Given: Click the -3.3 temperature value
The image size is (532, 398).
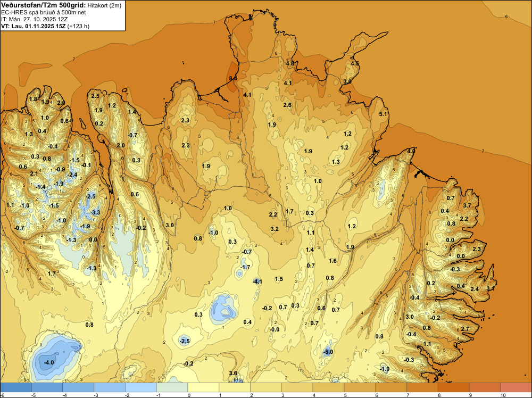Looking at the screenshot, I should pos(95,212).
